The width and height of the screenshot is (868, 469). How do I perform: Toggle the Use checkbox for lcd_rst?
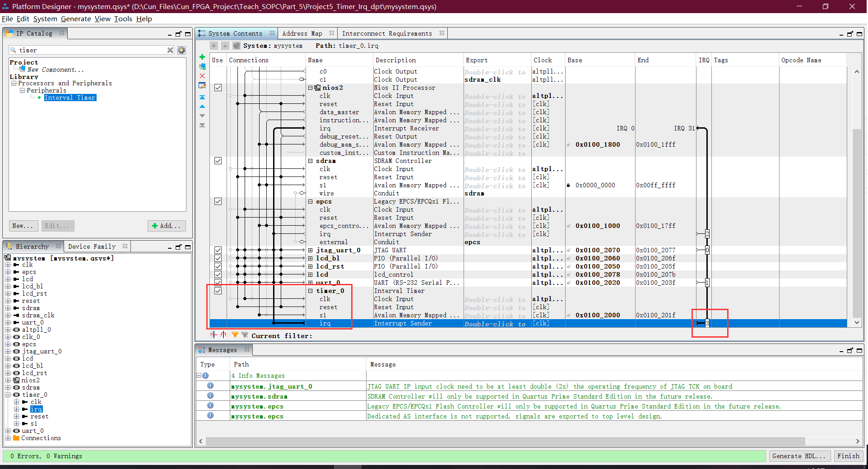click(x=218, y=266)
